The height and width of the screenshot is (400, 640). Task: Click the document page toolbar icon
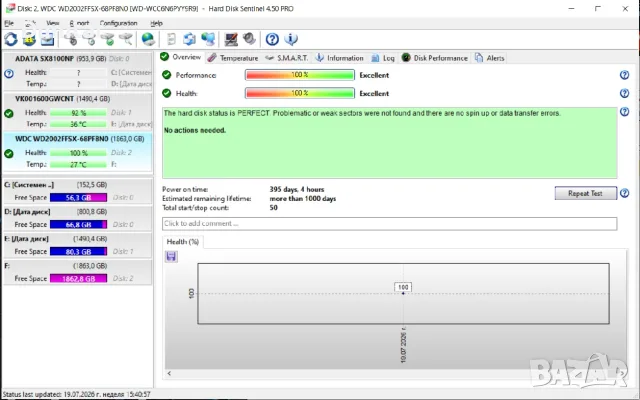(x=171, y=39)
